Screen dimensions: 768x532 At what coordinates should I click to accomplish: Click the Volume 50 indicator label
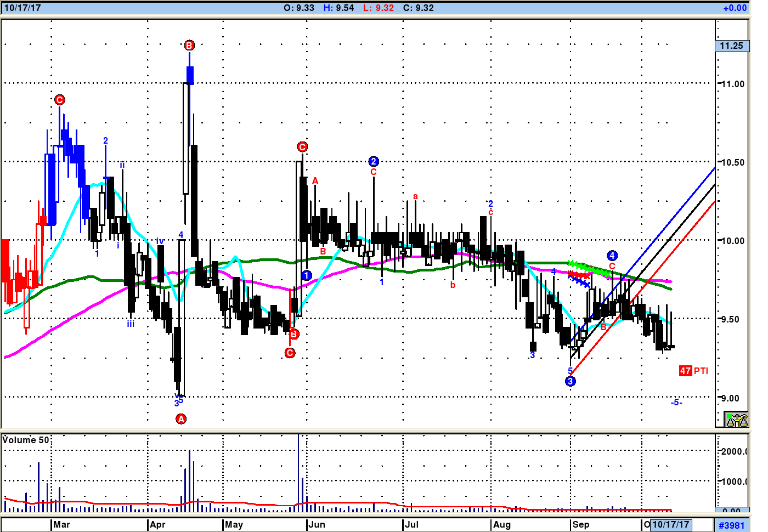(26, 440)
